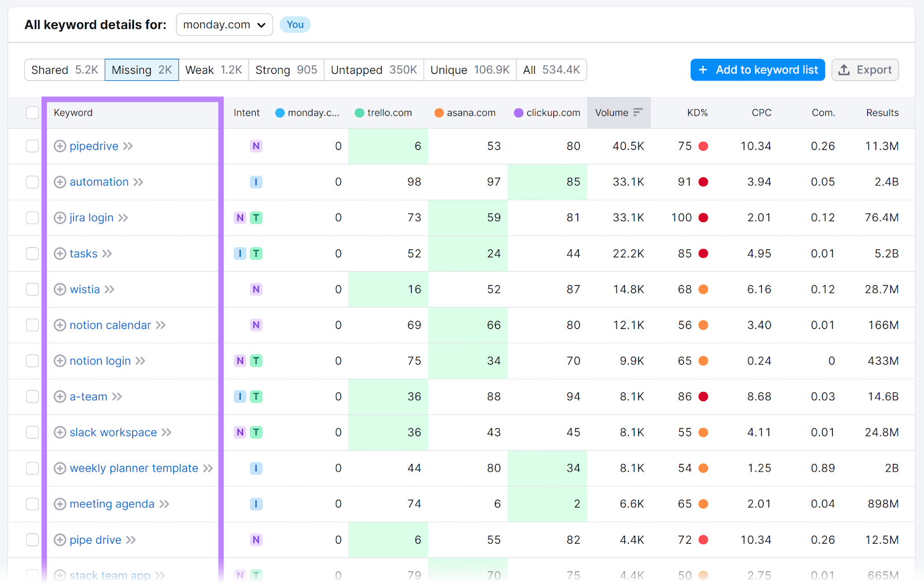Viewport: 924px width, 587px height.
Task: Open the monday.com domain dropdown
Action: tap(224, 24)
